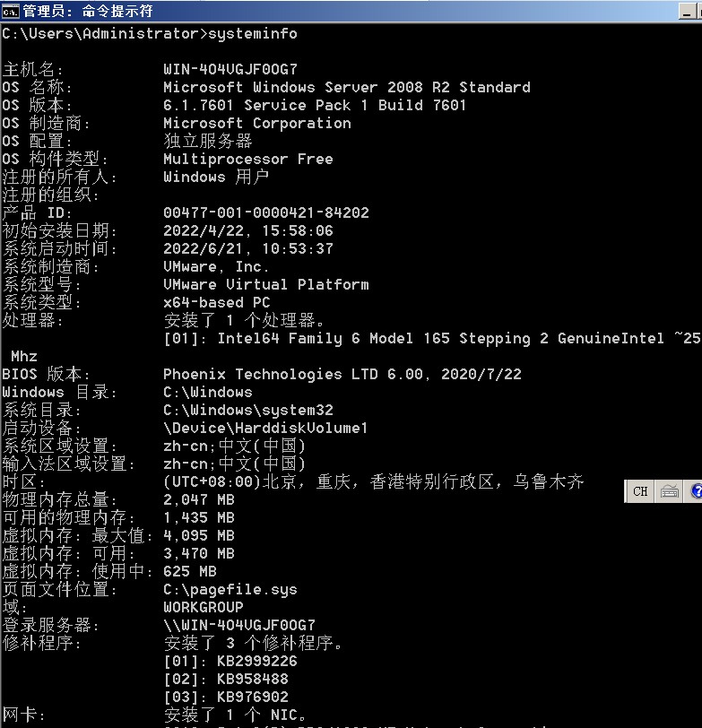Open language bar help question mark icon
This screenshot has height=728, width=702.
point(696,491)
